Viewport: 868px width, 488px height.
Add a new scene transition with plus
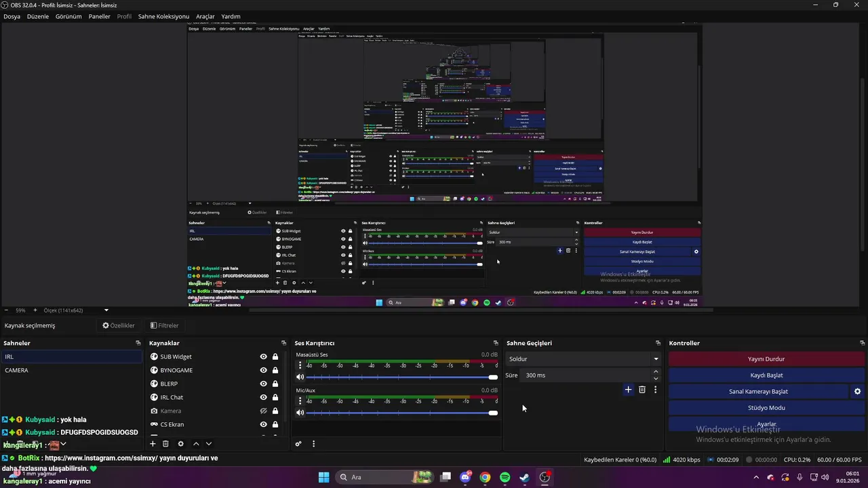(628, 390)
